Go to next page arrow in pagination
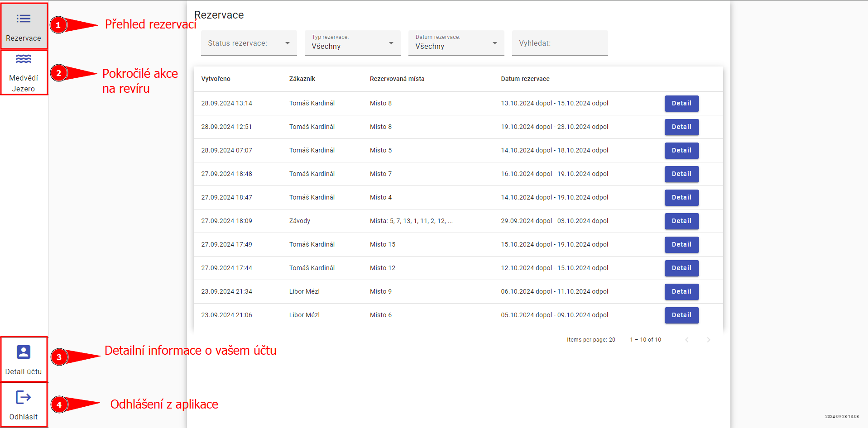This screenshot has width=868, height=428. pyautogui.click(x=709, y=340)
